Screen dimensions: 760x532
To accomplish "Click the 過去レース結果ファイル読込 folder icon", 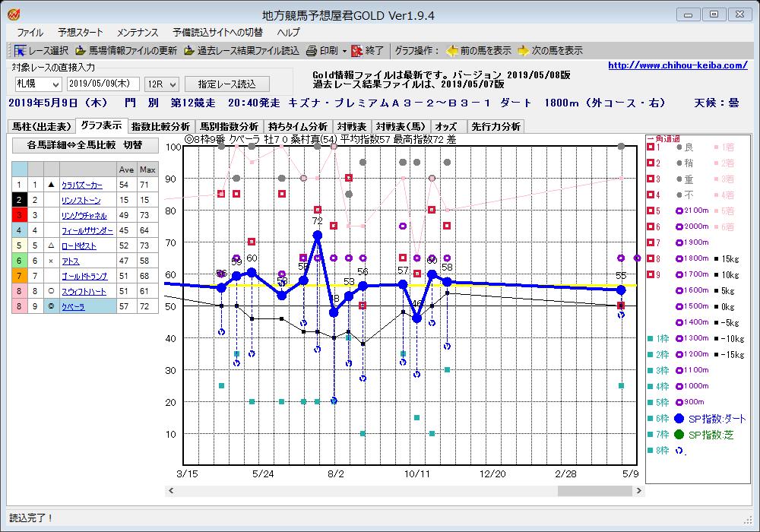I will tap(188, 50).
